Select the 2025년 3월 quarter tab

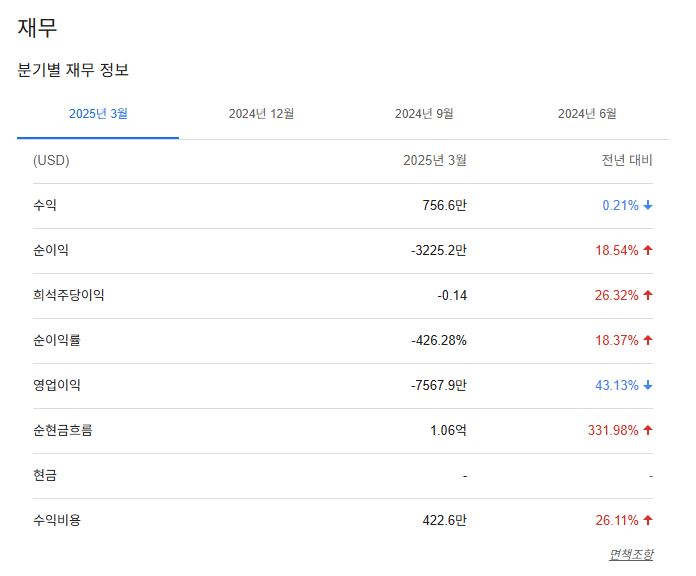click(98, 114)
